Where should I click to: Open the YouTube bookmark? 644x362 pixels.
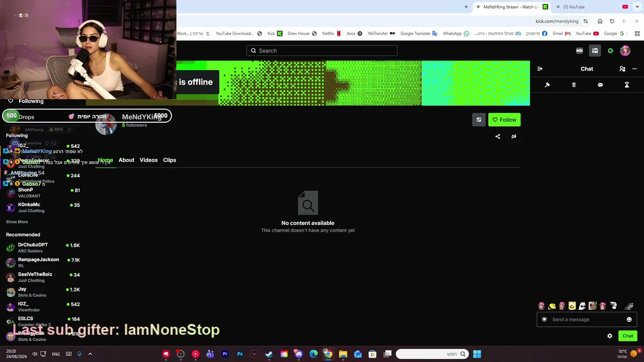click(587, 34)
